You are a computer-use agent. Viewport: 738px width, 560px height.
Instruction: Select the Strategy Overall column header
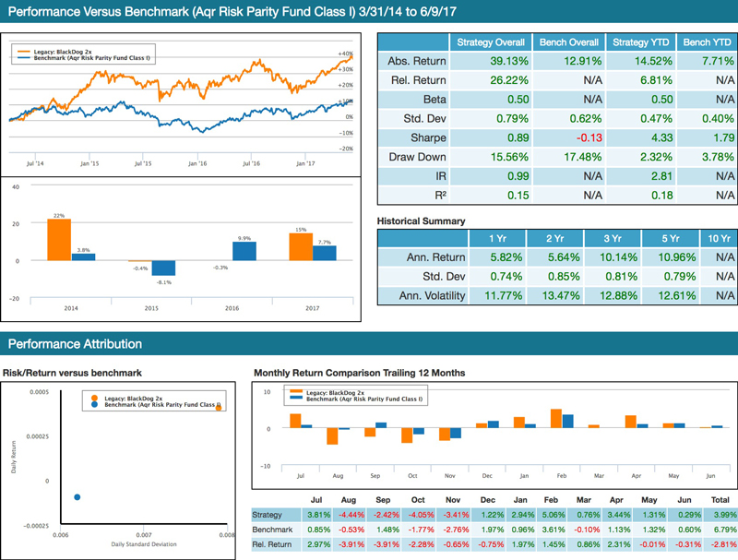[492, 42]
